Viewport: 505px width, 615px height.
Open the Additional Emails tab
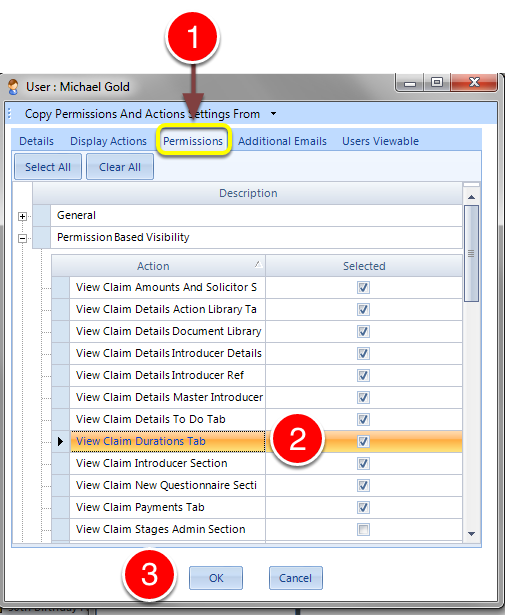pos(282,141)
